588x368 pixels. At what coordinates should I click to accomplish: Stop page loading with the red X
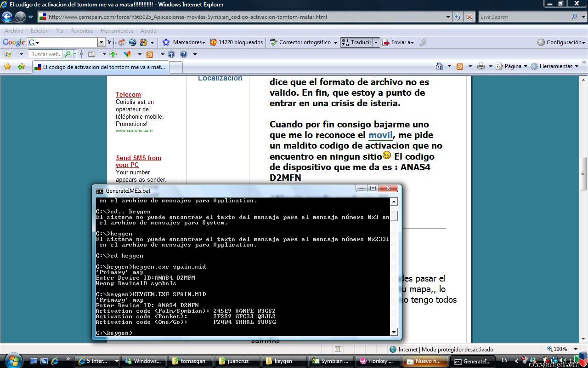click(469, 17)
